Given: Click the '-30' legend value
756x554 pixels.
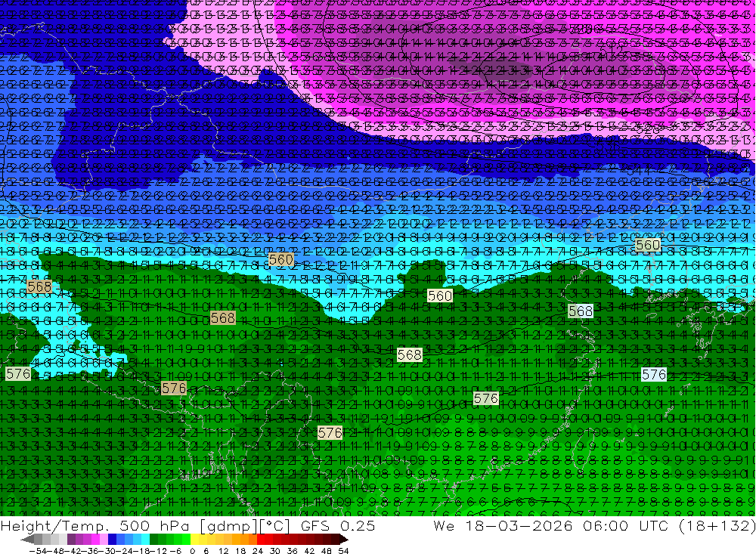Looking at the screenshot, I should [x=107, y=551].
